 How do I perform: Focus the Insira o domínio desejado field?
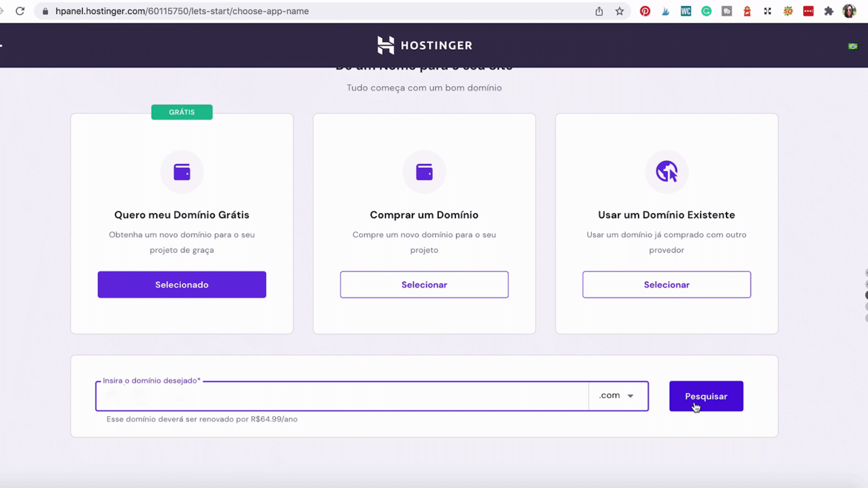(342, 396)
